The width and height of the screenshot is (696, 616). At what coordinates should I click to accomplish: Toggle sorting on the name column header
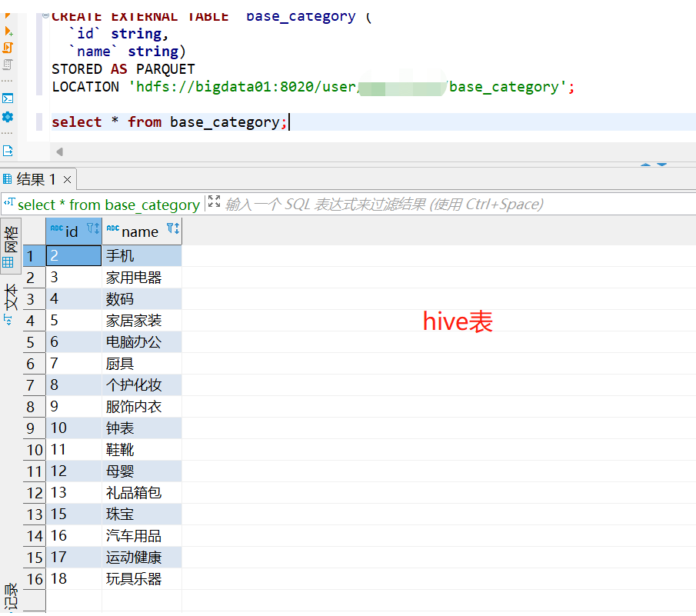(x=177, y=228)
